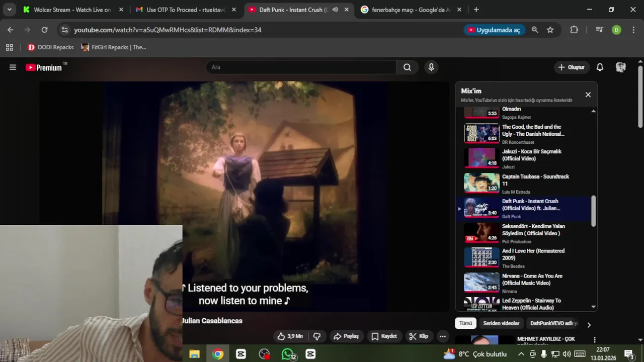
Task: Open Chrome tab search dropdown arrow
Action: pos(9,10)
